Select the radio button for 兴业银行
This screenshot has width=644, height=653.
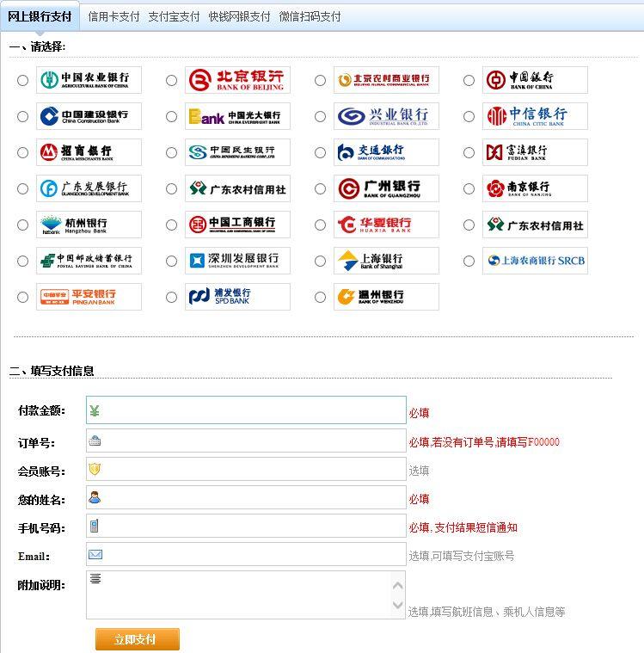[320, 117]
